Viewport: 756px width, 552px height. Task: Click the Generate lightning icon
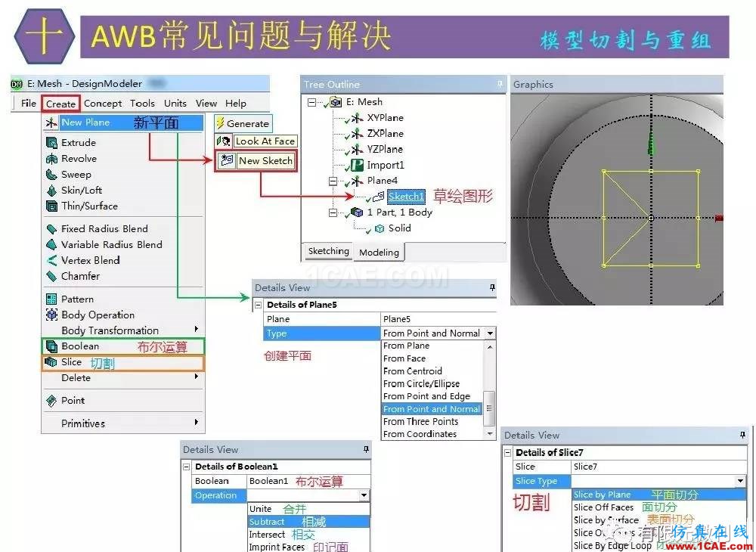[x=220, y=123]
